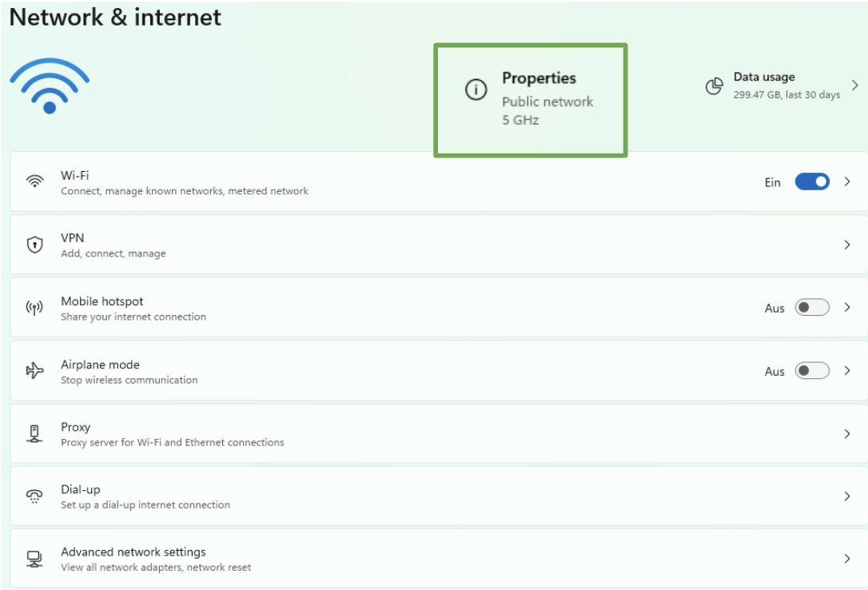This screenshot has height=590, width=868.
Task: Click the Advanced network settings monitor icon
Action: point(34,559)
